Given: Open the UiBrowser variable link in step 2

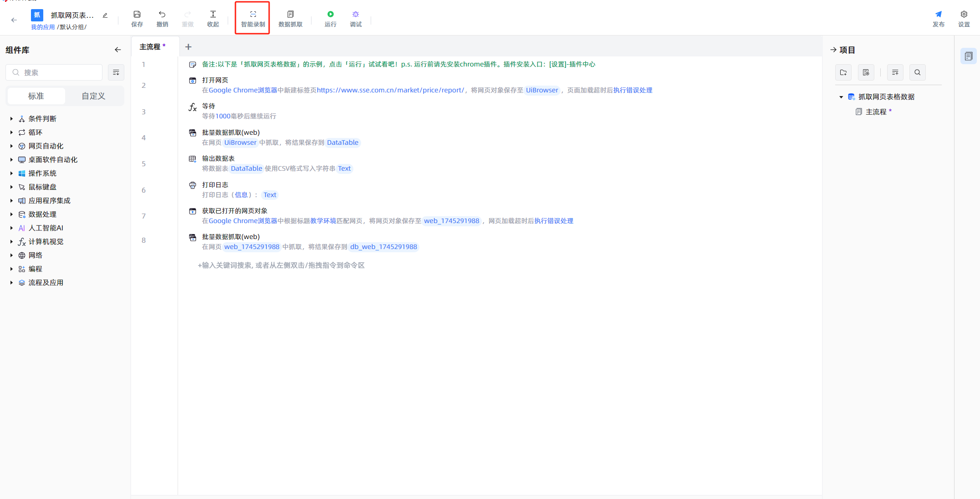Looking at the screenshot, I should click(x=542, y=90).
